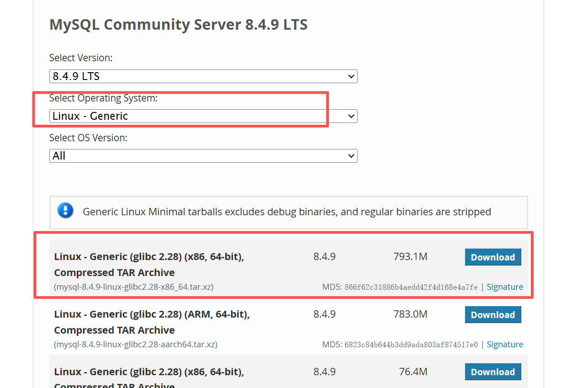This screenshot has height=388, width=588.
Task: Click the MySQL Community Server 8.4.9 LTS heading
Action: click(x=179, y=24)
